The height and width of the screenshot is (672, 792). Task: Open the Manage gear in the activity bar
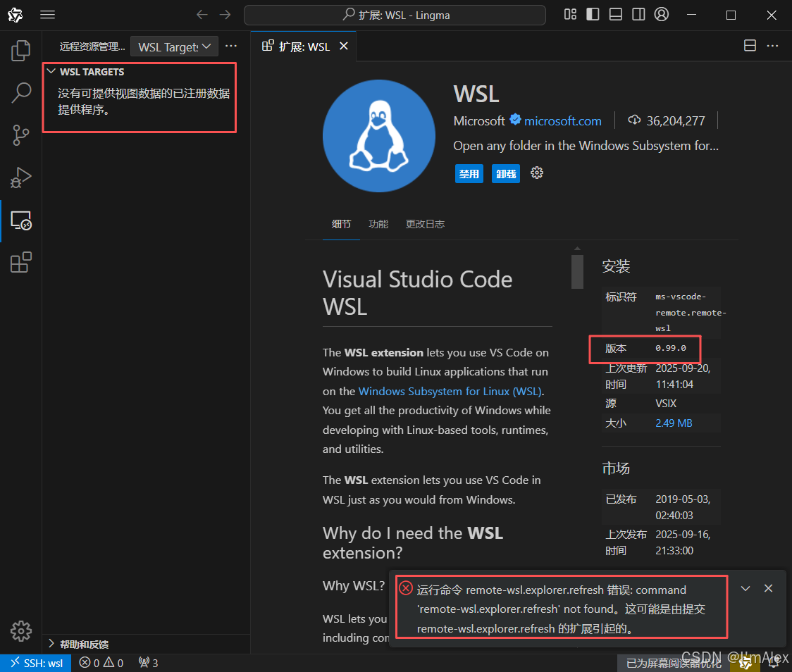pos(20,631)
